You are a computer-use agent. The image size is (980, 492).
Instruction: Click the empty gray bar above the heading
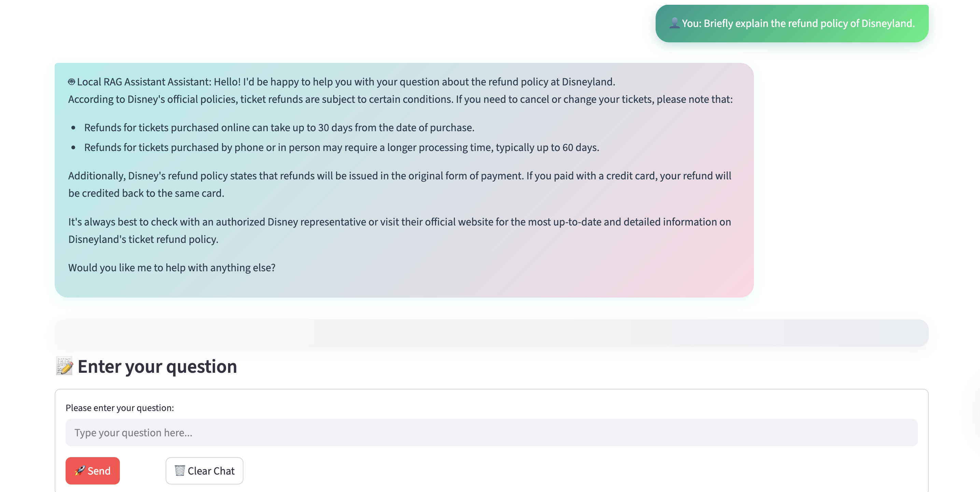click(491, 333)
